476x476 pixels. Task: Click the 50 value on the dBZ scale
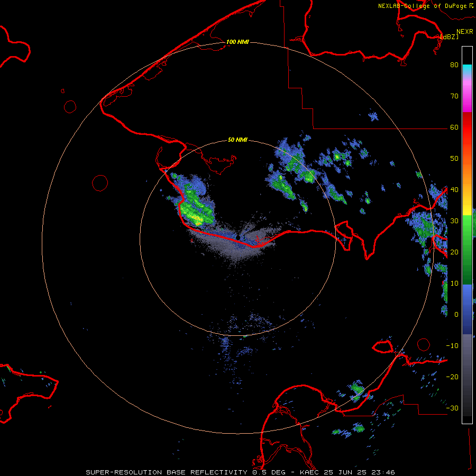click(454, 159)
